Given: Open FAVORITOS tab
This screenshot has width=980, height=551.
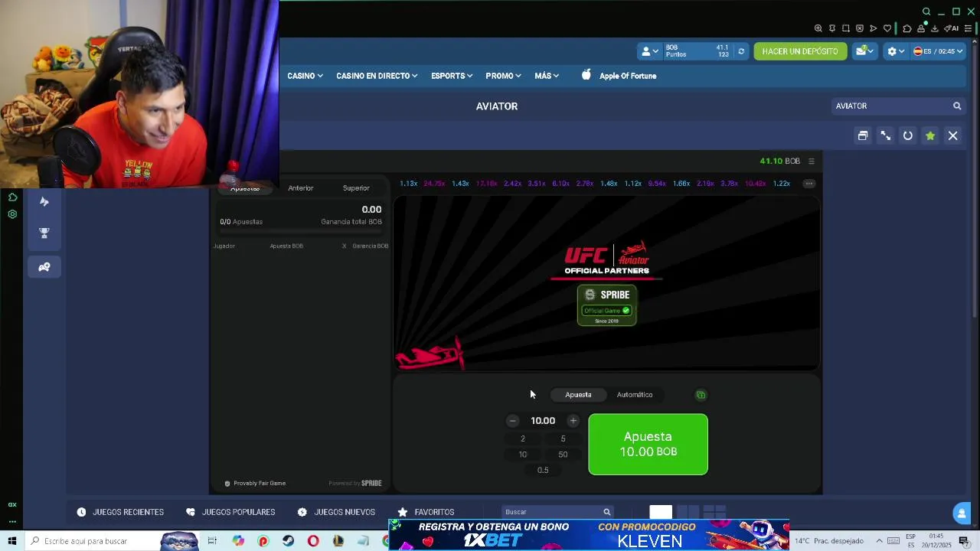Looking at the screenshot, I should coord(426,512).
